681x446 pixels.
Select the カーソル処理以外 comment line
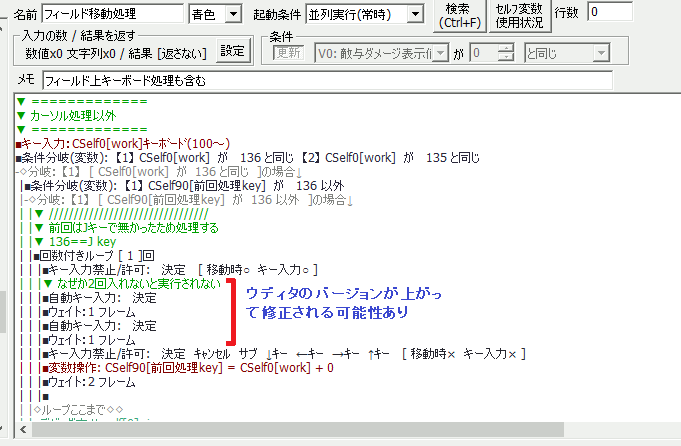click(66, 116)
